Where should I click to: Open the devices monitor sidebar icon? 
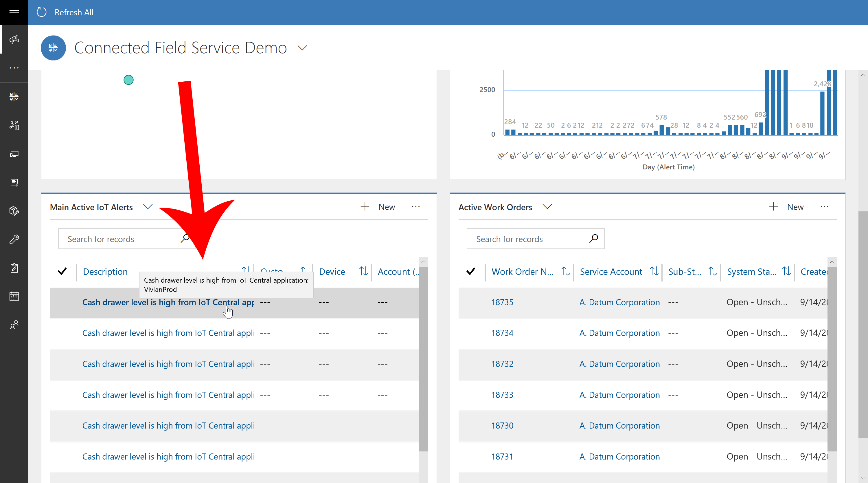[x=14, y=154]
